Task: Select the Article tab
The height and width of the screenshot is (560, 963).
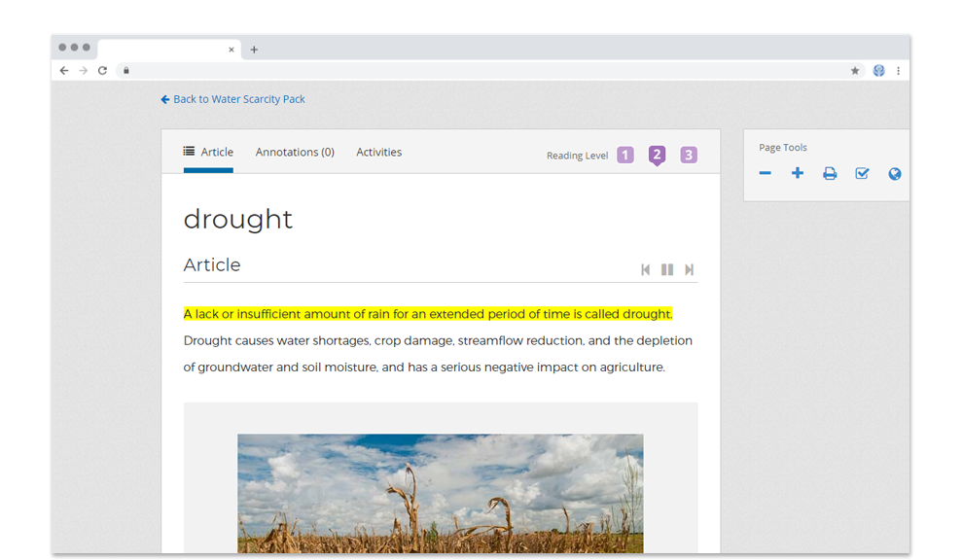Action: [x=208, y=153]
